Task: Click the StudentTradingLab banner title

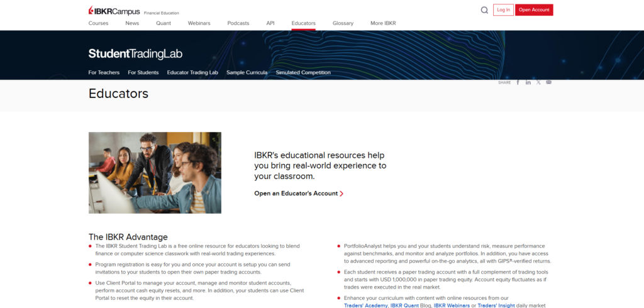Action: point(135,54)
